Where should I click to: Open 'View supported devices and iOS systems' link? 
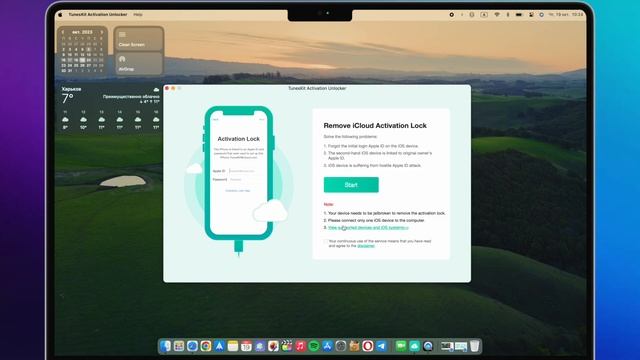(x=368, y=228)
